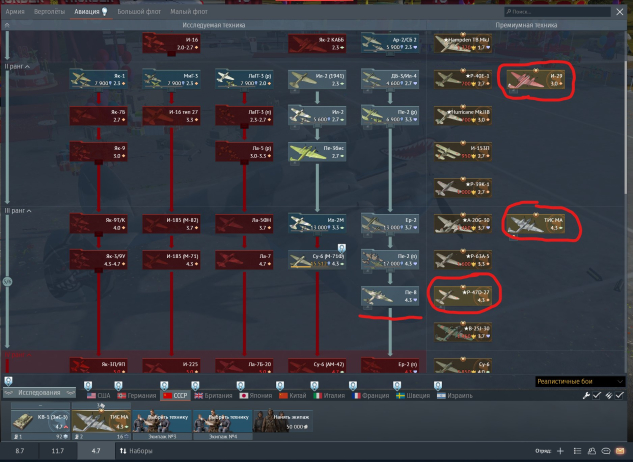
Task: Select the Пе-8 bomber in the tree
Action: pos(387,295)
